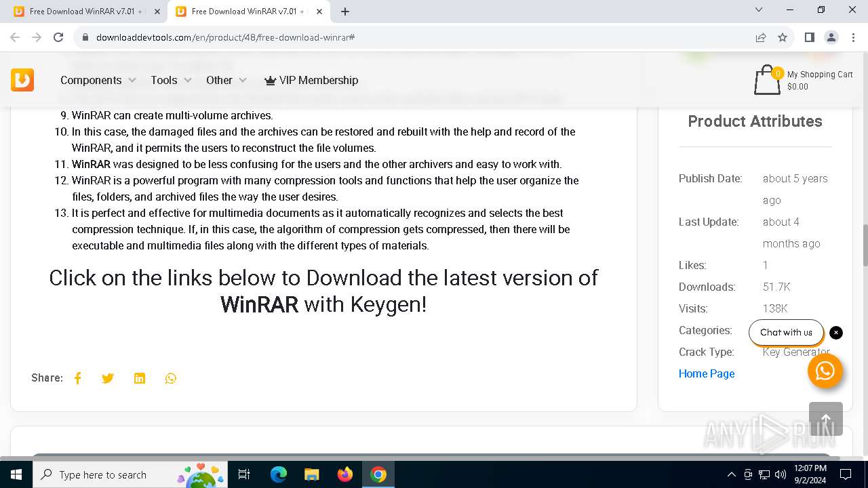The image size is (868, 488).
Task: Share the page on LinkedIn
Action: click(x=140, y=378)
